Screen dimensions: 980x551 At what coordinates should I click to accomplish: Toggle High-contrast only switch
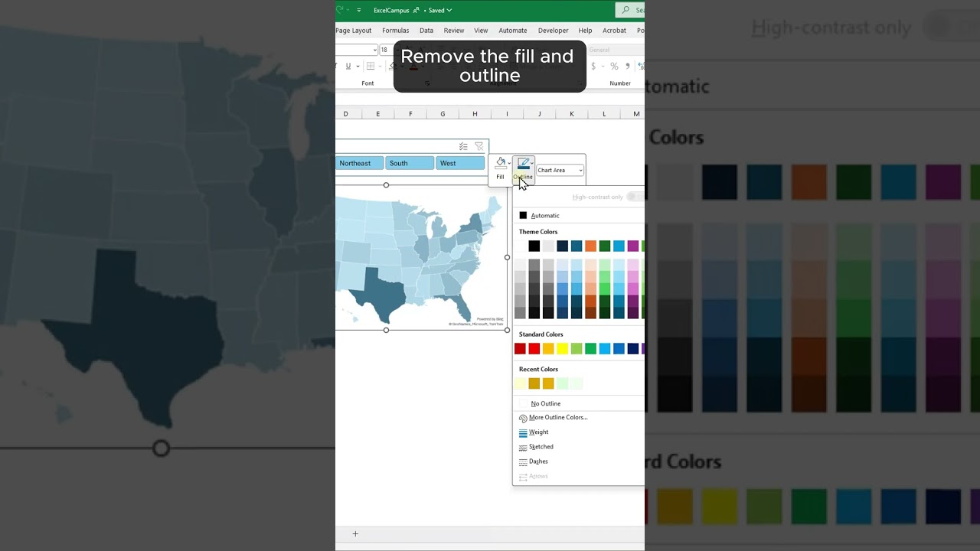(x=635, y=197)
